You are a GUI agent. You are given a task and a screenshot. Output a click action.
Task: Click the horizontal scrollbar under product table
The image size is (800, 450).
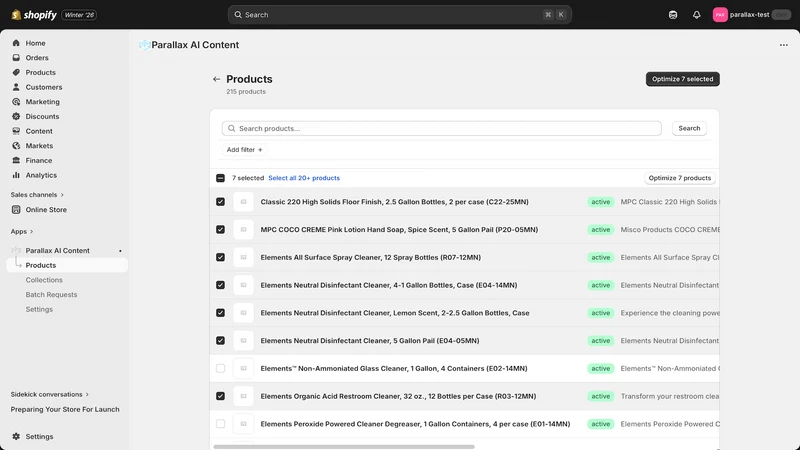[344, 447]
